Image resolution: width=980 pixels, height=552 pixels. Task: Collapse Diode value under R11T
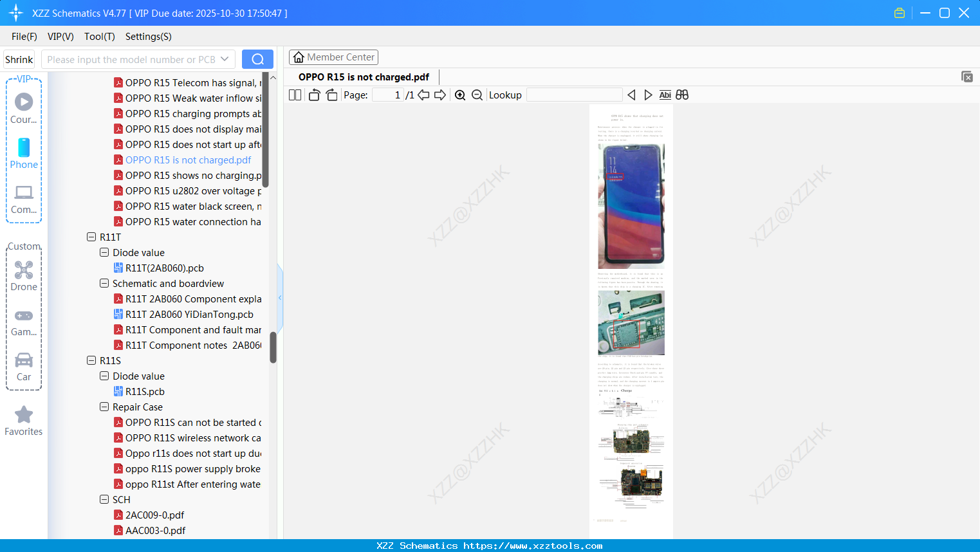[104, 252]
